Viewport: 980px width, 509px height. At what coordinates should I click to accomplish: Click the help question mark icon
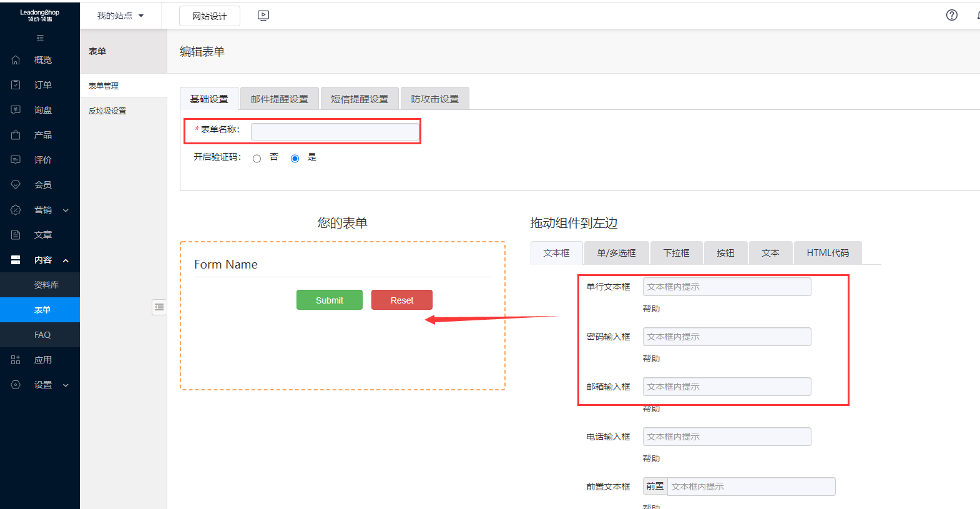(x=951, y=16)
